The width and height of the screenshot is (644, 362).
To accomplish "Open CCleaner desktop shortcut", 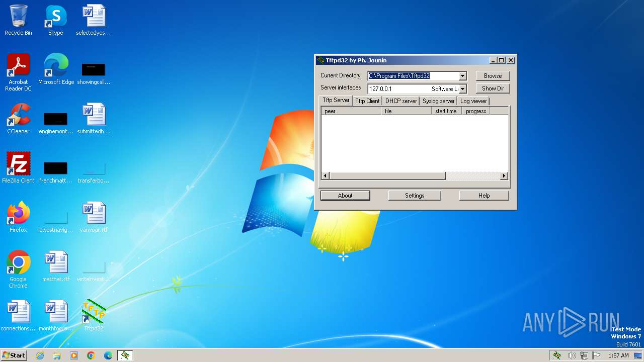I will point(18,119).
